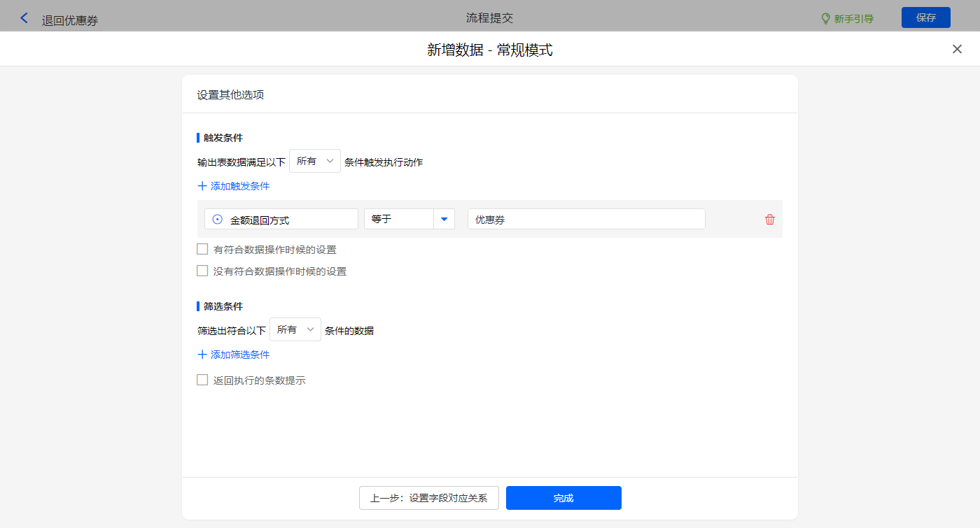Expand the 所有 dropdown under 筛选条件
Image resolution: width=980 pixels, height=528 pixels.
[295, 329]
